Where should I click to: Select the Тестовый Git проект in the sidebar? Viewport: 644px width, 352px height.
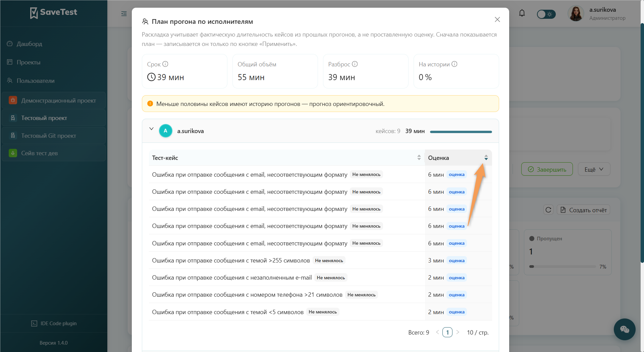[x=54, y=136]
